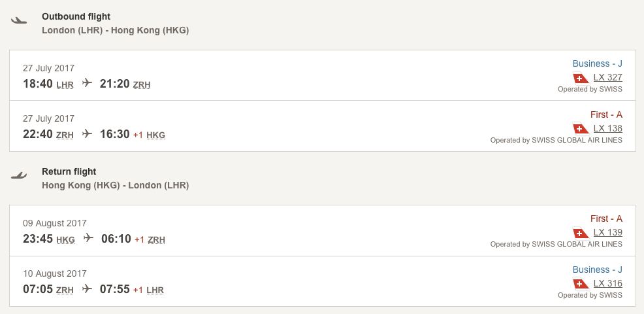Click the HKG airport code after 23:45
Viewport: 644px width, 314px height.
(x=66, y=239)
